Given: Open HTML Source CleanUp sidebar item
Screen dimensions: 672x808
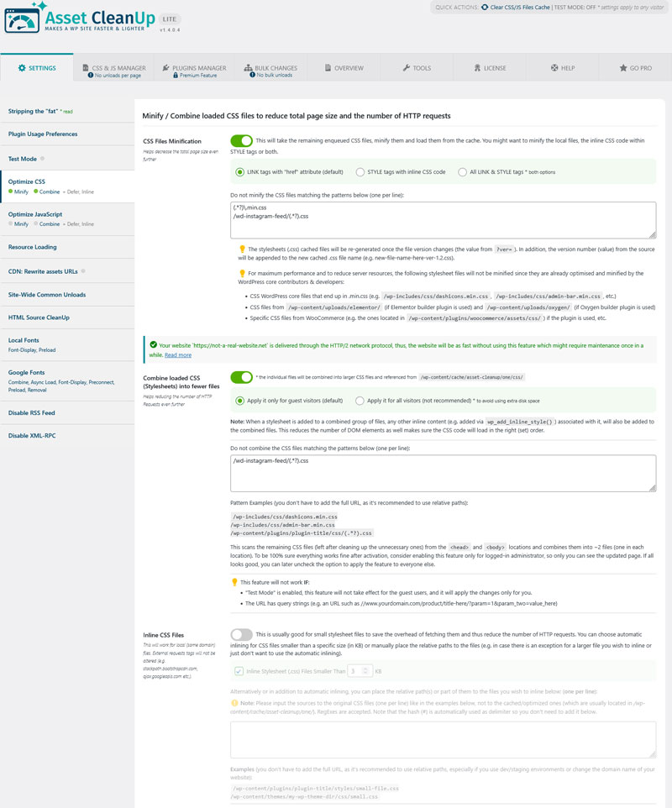Looking at the screenshot, I should click(67, 317).
